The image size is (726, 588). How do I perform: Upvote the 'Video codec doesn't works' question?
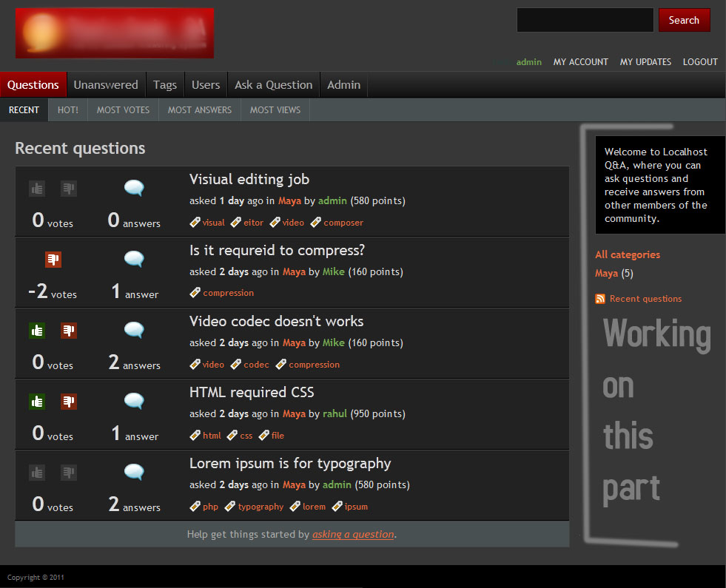37,331
